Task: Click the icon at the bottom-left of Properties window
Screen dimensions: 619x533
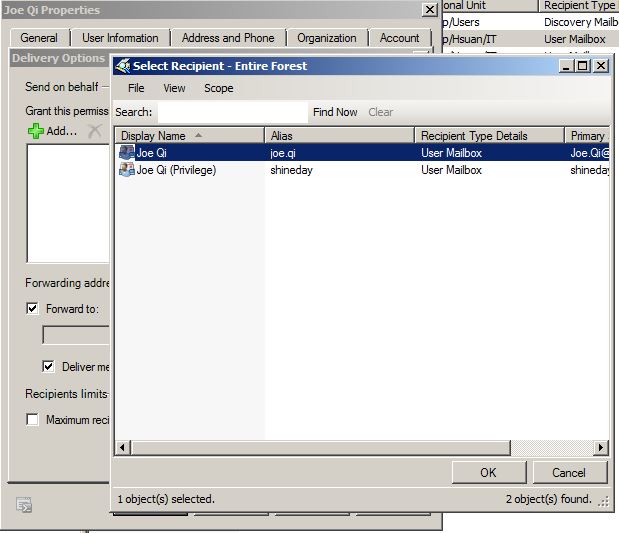Action: [24, 505]
